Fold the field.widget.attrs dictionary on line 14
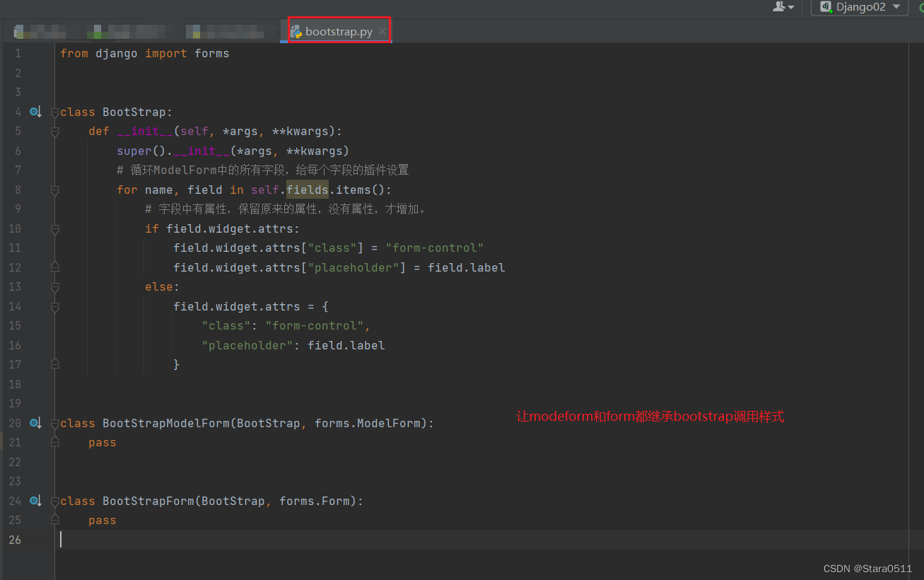Viewport: 924px width, 580px height. point(55,307)
